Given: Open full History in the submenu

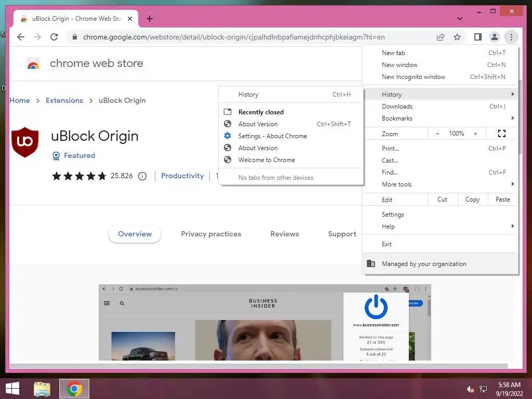Looking at the screenshot, I should tap(291, 95).
